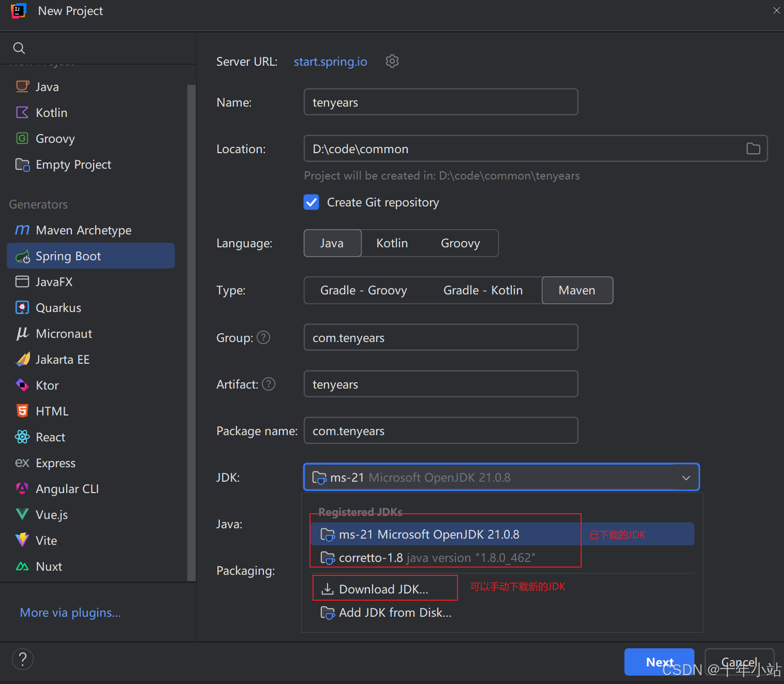This screenshot has width=784, height=684.
Task: Click the Package name input field
Action: (x=441, y=430)
